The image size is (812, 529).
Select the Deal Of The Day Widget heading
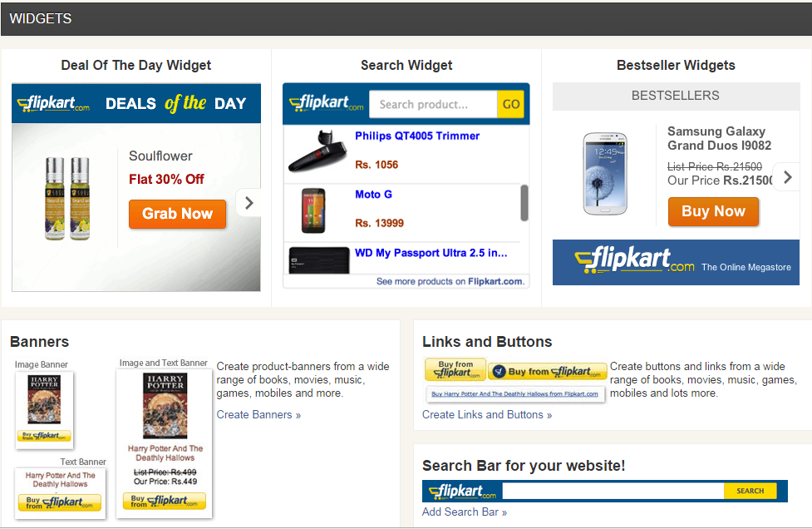[135, 65]
